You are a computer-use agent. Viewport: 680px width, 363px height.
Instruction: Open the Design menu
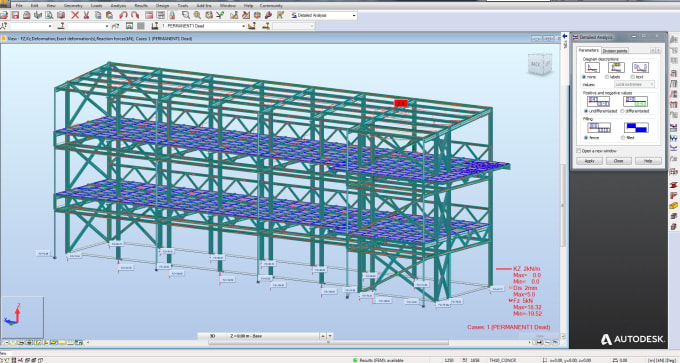pyautogui.click(x=162, y=6)
